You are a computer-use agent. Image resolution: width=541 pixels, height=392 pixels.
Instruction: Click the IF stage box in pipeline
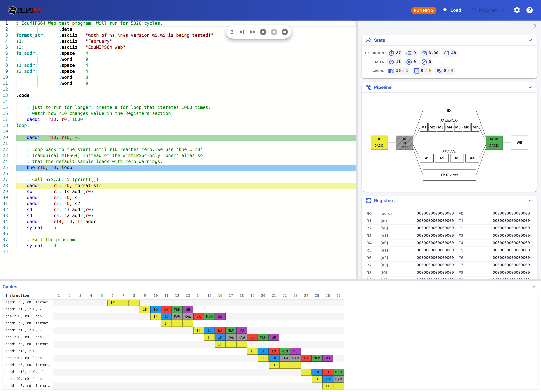point(379,143)
